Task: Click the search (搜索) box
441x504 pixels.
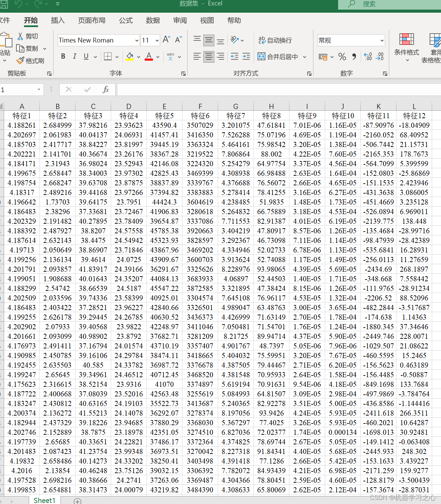Action: (x=390, y=4)
